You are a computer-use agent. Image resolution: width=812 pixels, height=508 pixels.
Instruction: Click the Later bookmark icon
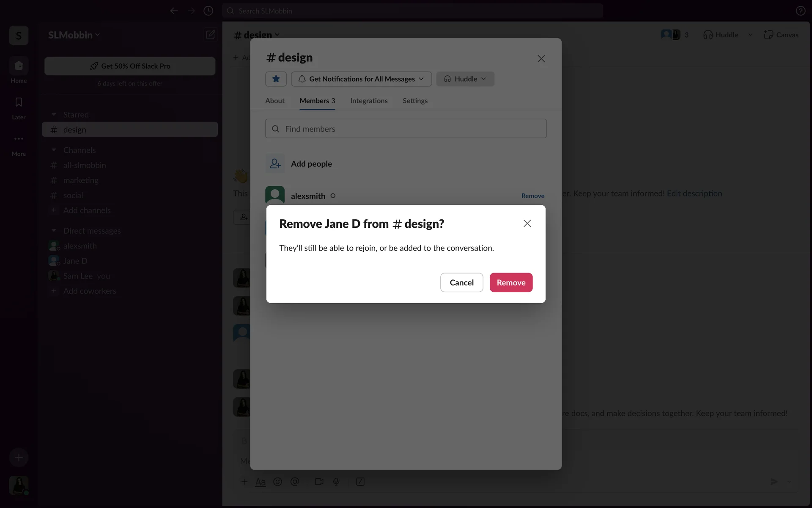[x=19, y=102]
